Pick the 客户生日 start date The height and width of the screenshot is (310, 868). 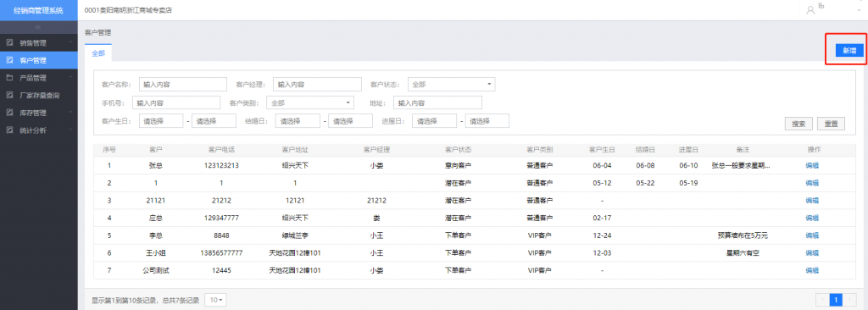pyautogui.click(x=160, y=120)
